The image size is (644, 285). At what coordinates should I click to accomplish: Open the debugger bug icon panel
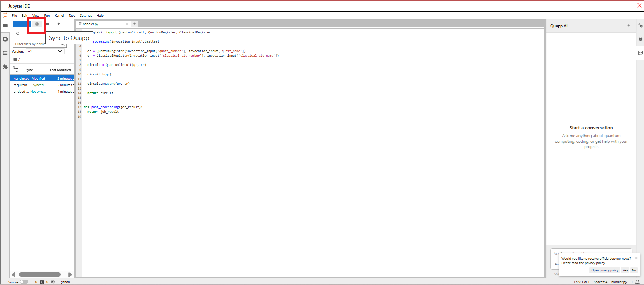click(640, 39)
